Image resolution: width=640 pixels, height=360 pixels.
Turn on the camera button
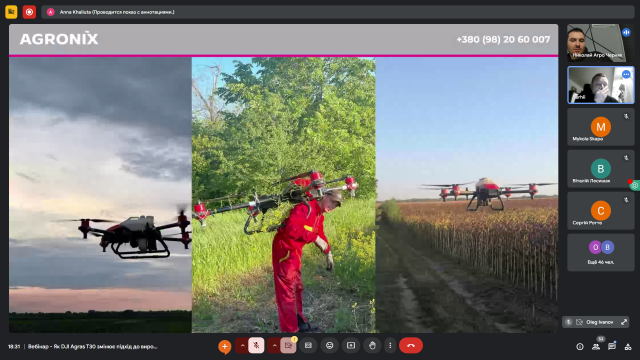click(288, 346)
